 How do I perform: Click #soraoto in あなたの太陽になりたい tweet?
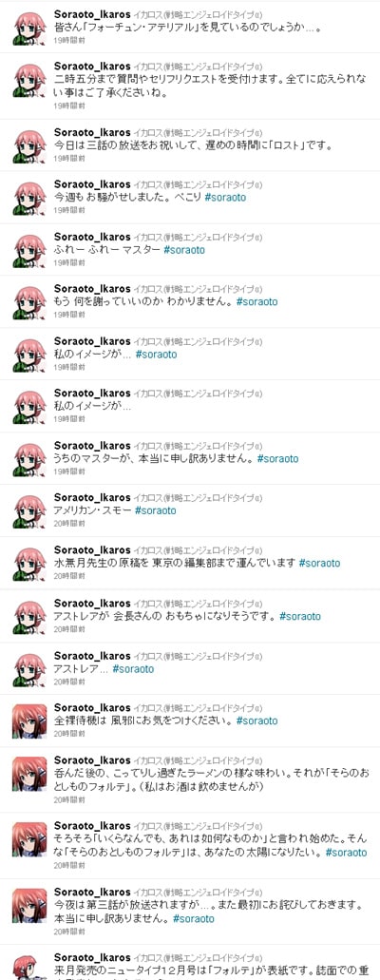[346, 853]
